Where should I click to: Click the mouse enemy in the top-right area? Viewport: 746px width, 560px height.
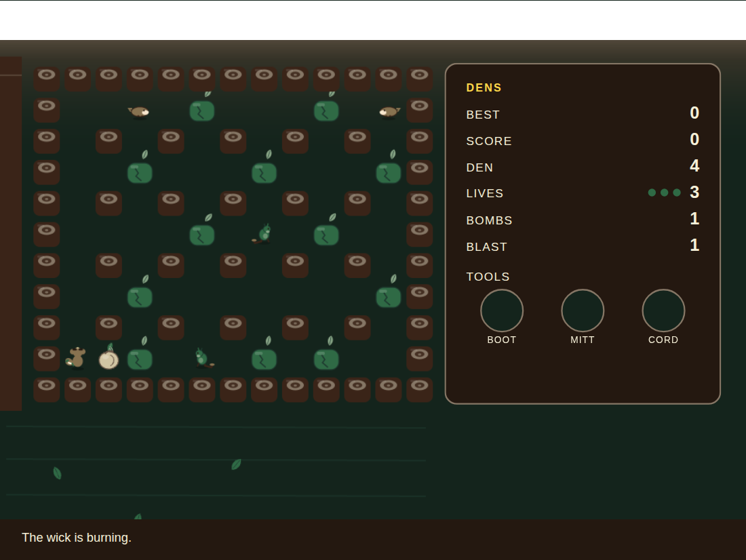click(x=389, y=112)
